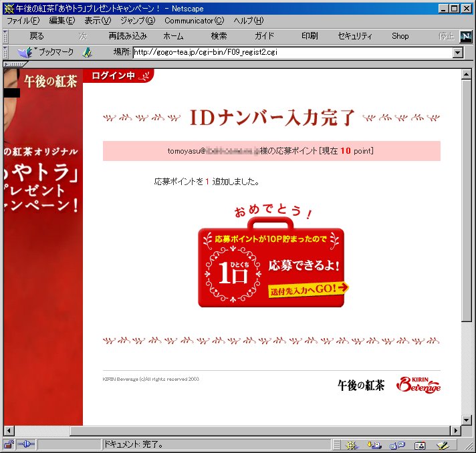The image size is (476, 453).
Task: Click the online/offline connection plug icon
Action: [x=26, y=444]
